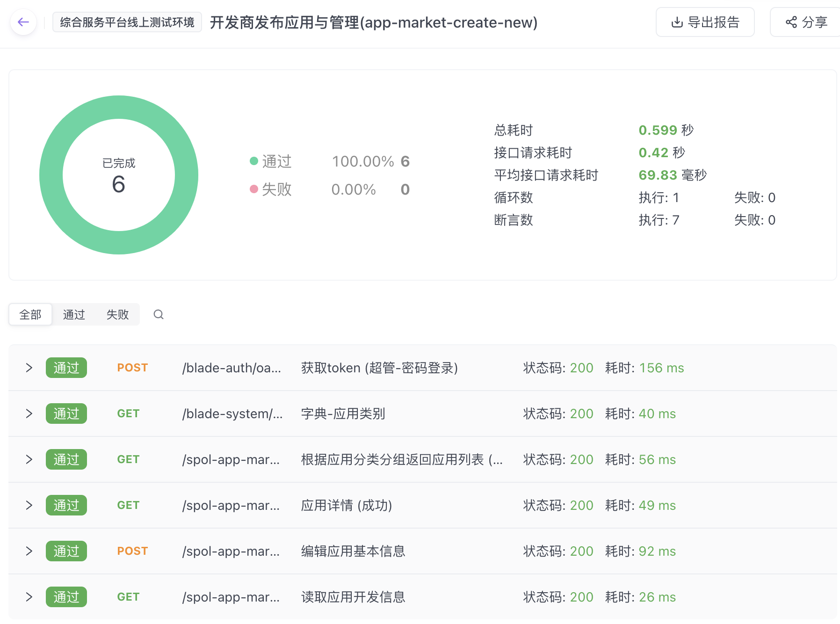Screen dimensions: 840x624
Task: Click the 分享 share button
Action: (x=806, y=22)
